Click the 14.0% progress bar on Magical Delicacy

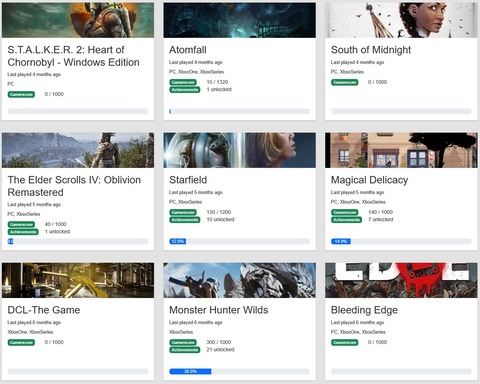click(401, 241)
